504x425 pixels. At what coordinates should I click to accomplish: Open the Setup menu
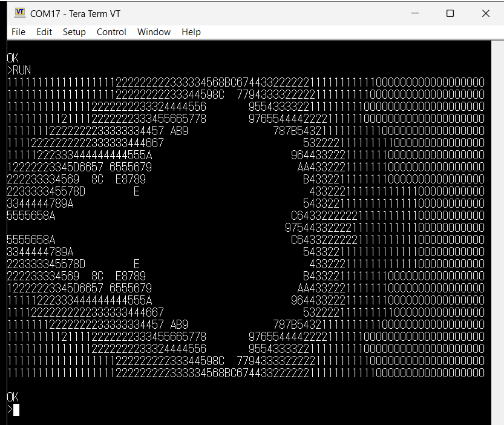[74, 32]
